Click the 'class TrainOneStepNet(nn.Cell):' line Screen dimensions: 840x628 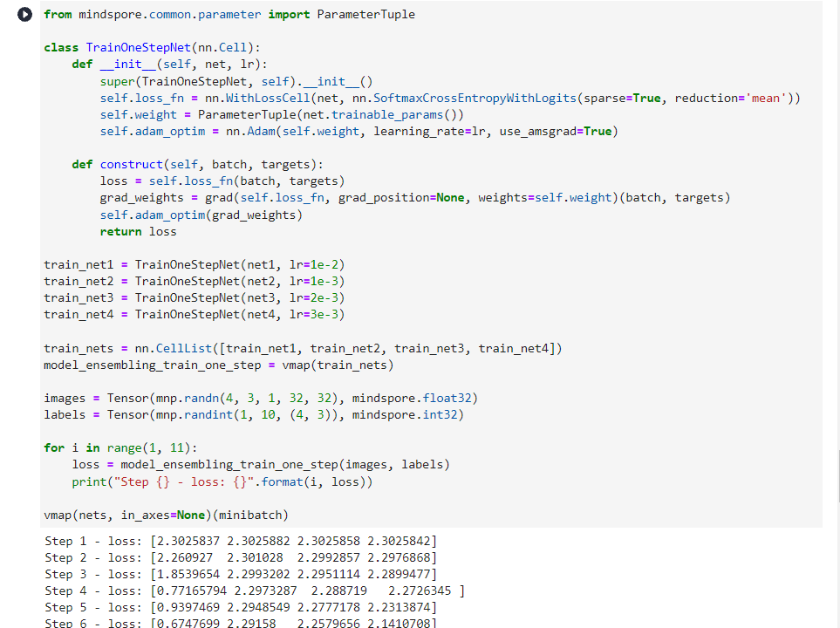[152, 48]
